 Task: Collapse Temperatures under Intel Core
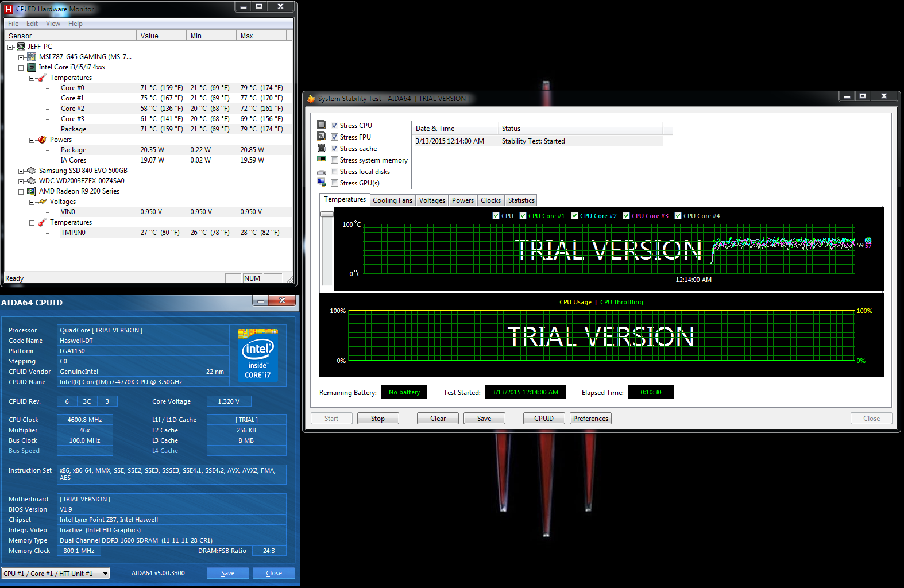(32, 78)
